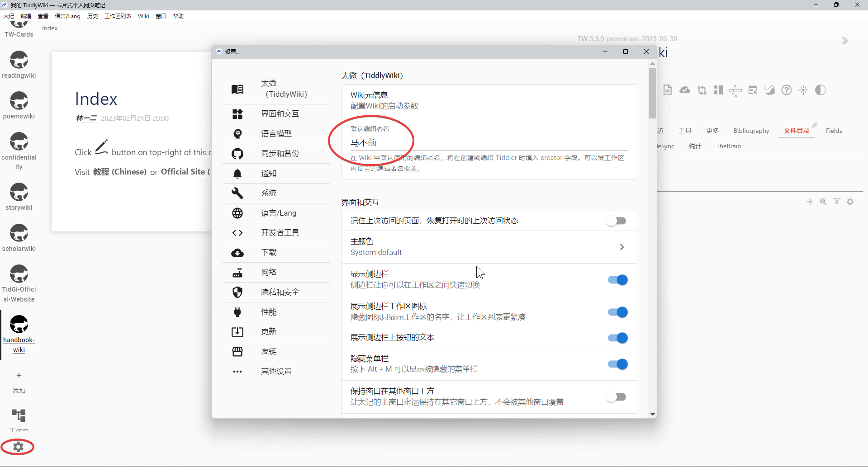Open the 语言/Lang menu in menu bar
868x467 pixels.
pyautogui.click(x=67, y=16)
